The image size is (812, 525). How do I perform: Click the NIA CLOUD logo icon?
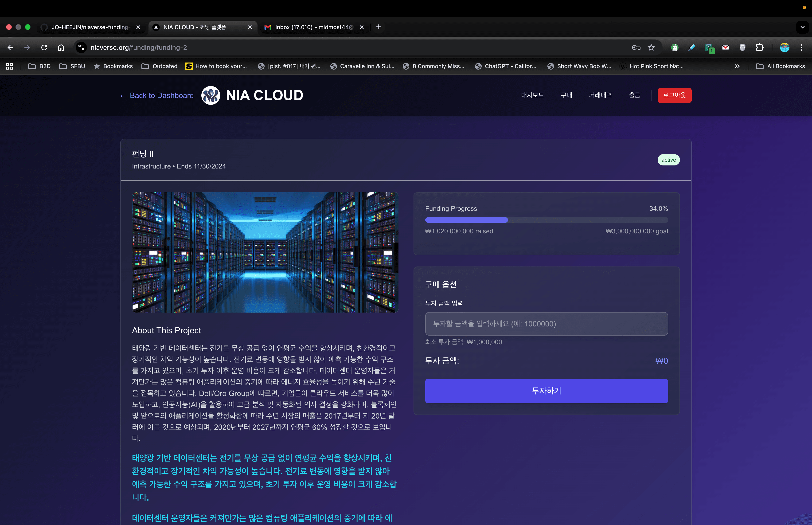tap(211, 95)
